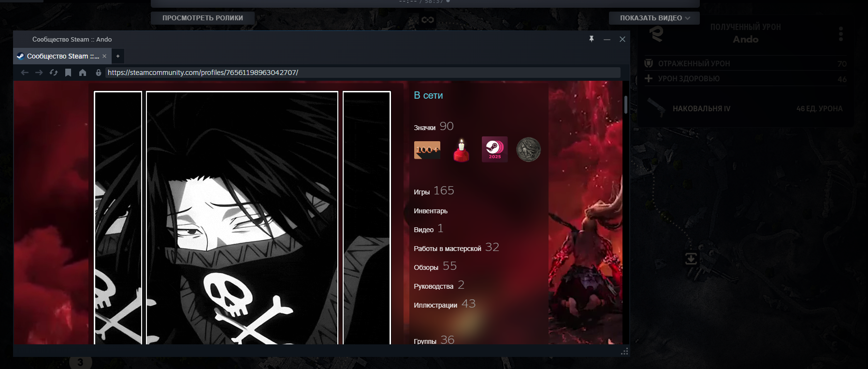Open three-dot menu in damage panel
The image size is (868, 369).
pyautogui.click(x=841, y=34)
